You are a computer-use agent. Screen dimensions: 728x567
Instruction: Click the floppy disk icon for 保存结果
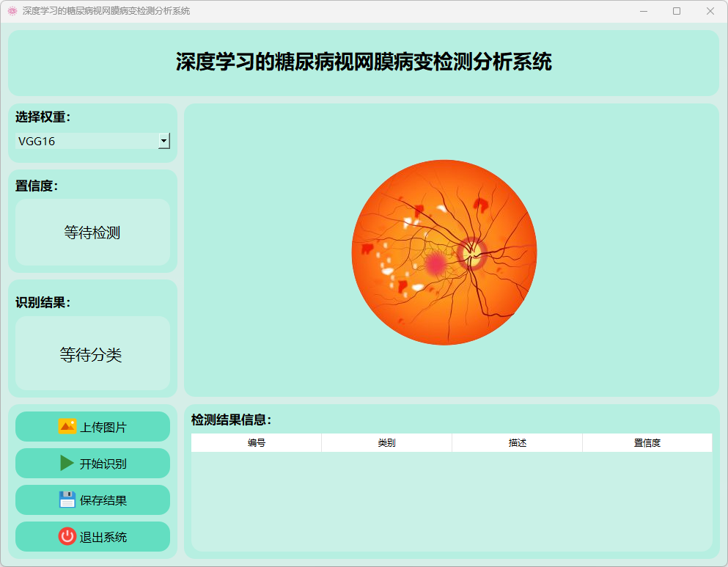click(67, 500)
